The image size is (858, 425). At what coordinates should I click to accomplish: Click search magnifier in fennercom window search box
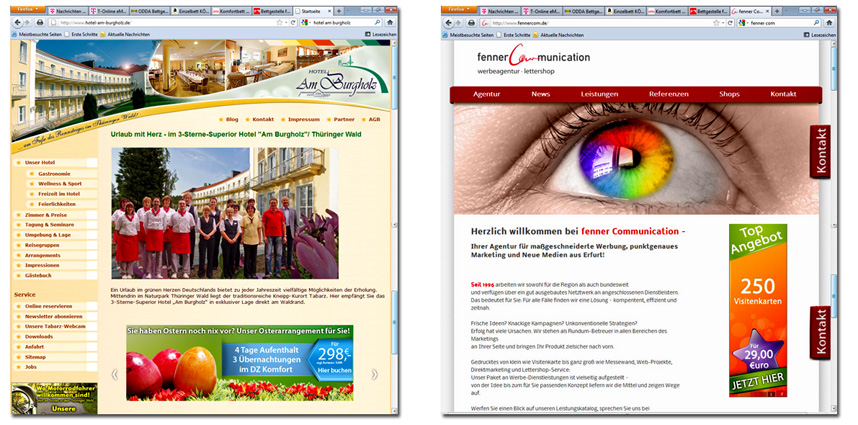click(x=816, y=22)
